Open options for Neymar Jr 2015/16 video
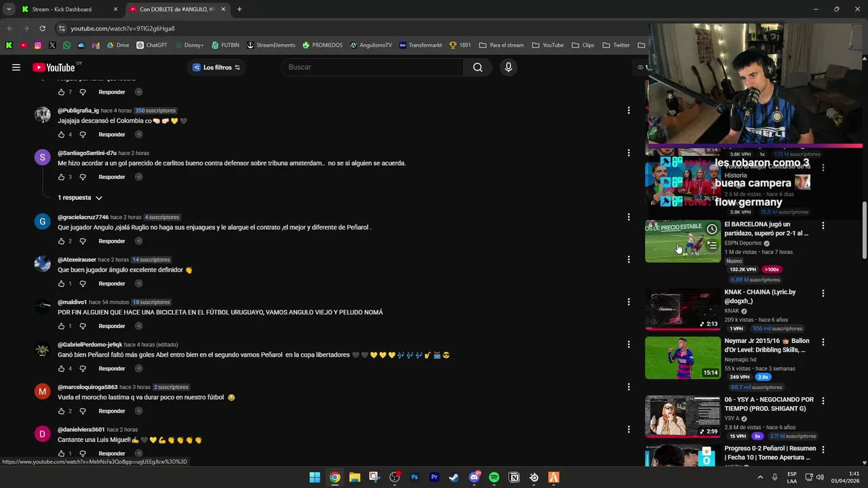868x488 pixels. point(823,342)
